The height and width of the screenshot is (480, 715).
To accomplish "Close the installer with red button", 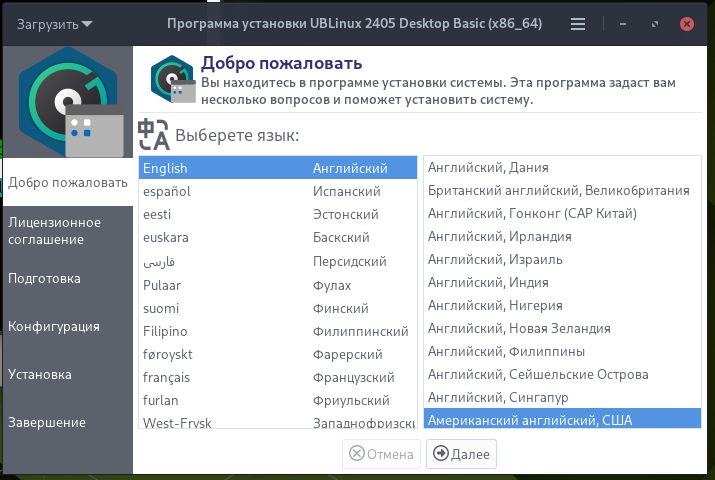I will pos(687,24).
